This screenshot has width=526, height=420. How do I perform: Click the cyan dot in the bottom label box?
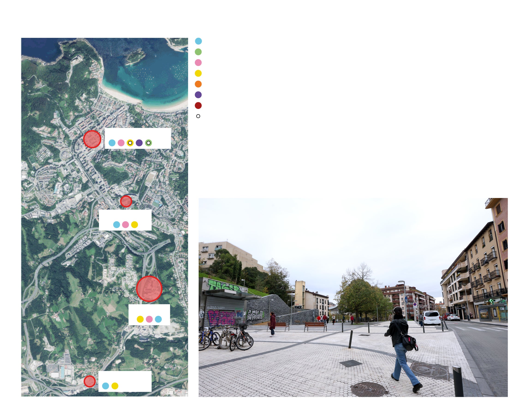coord(105,386)
